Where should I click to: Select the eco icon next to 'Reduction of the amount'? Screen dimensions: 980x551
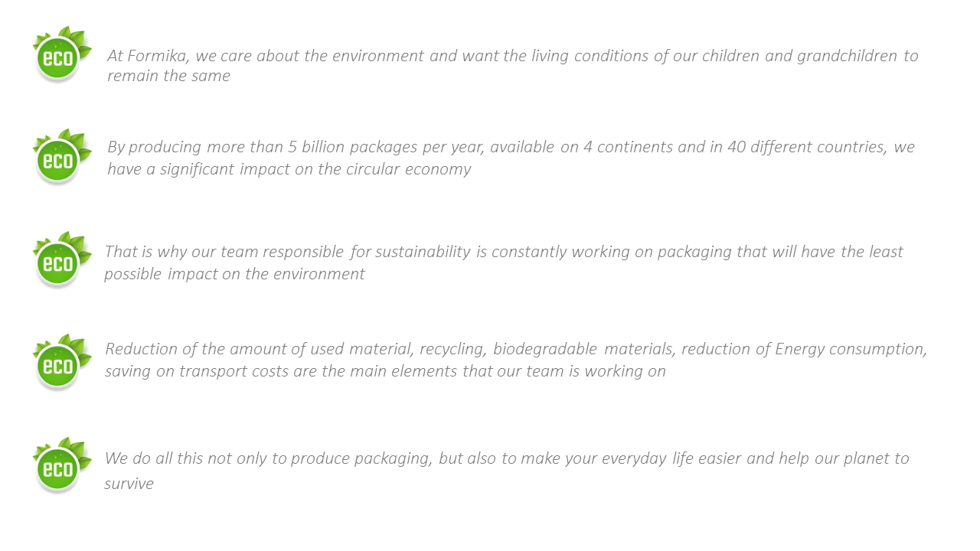[58, 364]
